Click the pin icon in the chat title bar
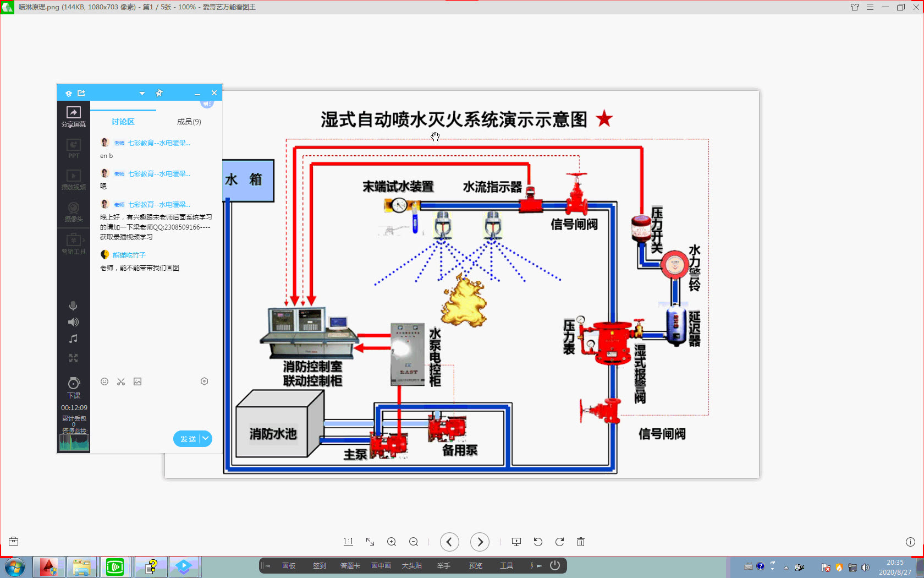This screenshot has width=924, height=578. [159, 93]
